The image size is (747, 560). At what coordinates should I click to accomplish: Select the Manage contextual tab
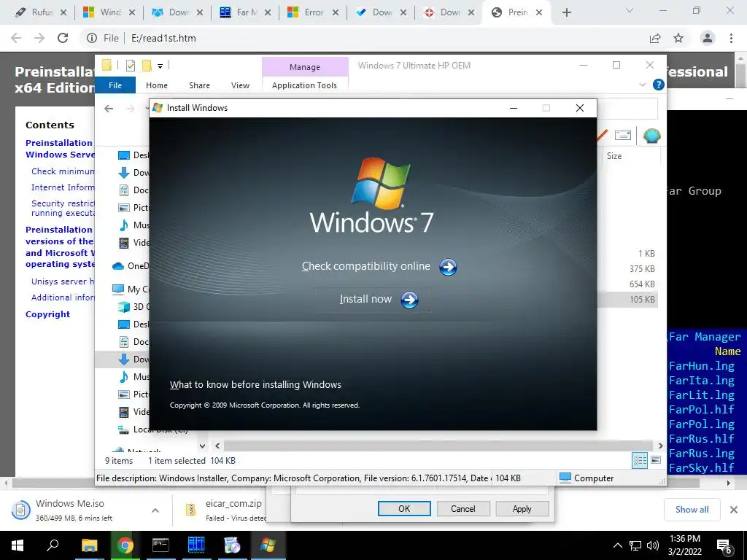tap(305, 67)
